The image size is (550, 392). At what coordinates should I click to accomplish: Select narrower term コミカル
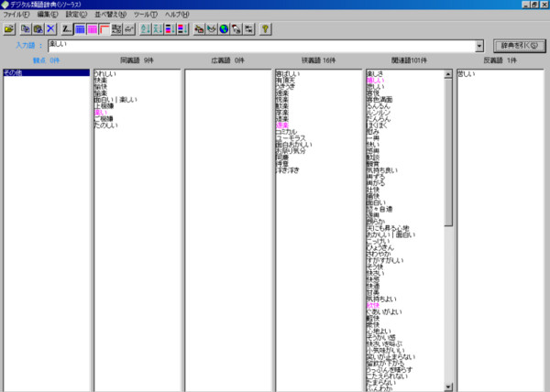click(x=286, y=132)
